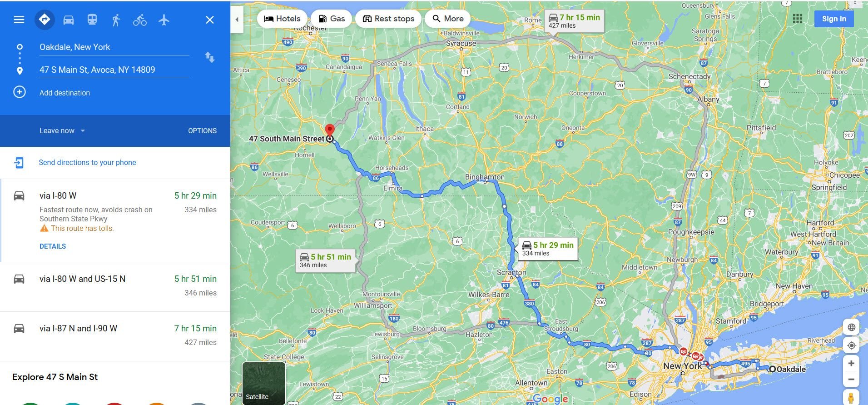Toggle Satellite map view thumbnail
Screen dimensions: 868x405
[x=264, y=383]
